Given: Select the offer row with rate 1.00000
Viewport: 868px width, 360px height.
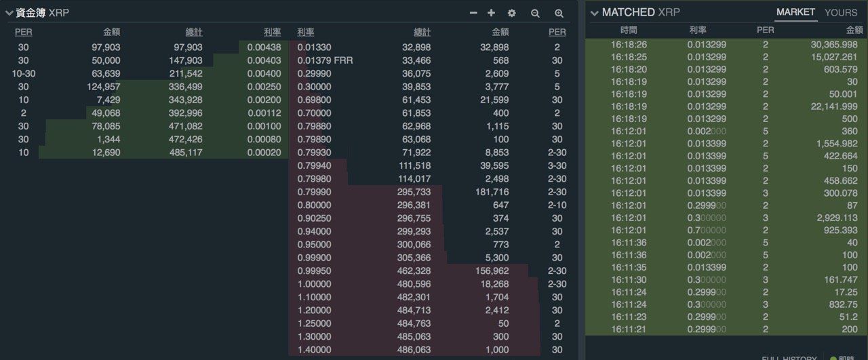Looking at the screenshot, I should tap(433, 283).
